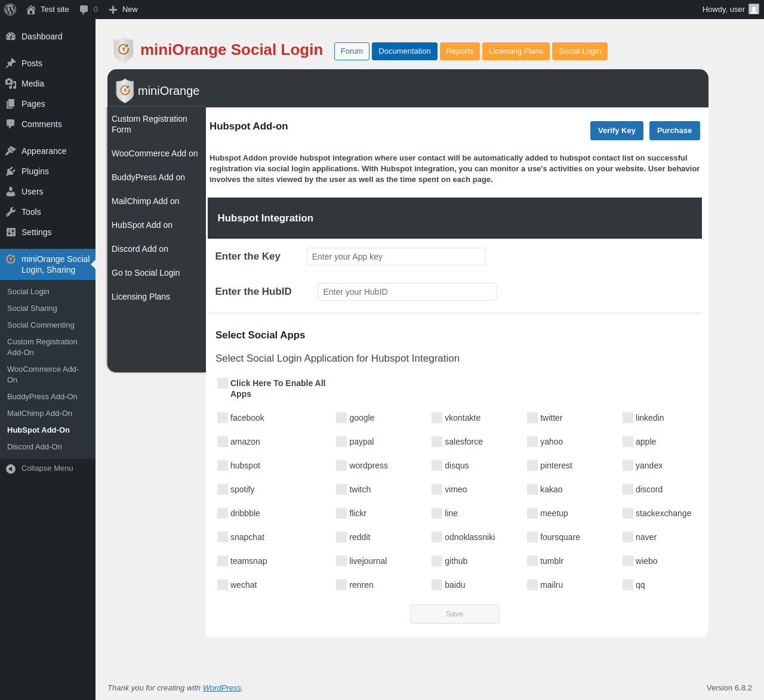This screenshot has height=700, width=764.
Task: Enable all apps checkbox
Action: (223, 383)
